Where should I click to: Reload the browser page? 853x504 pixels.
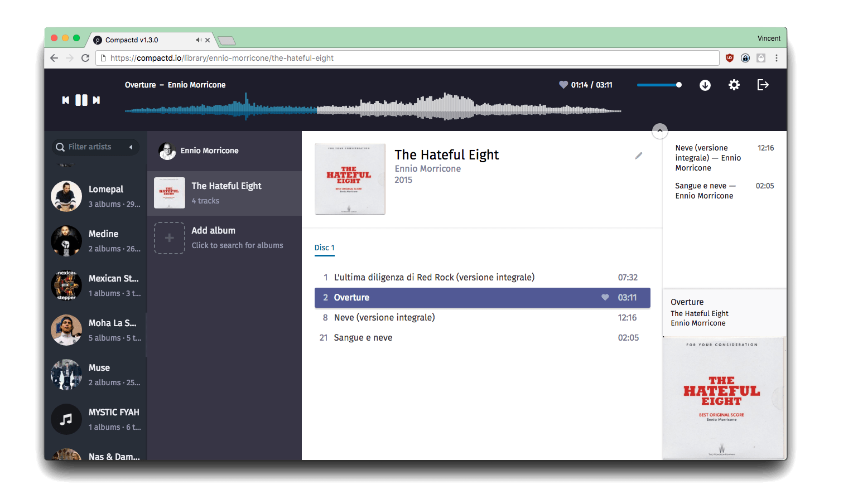[x=85, y=58]
